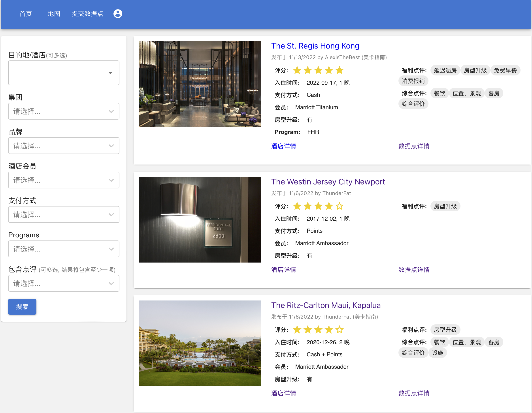
Task: Open 提交数据点 in the navigation bar
Action: click(x=87, y=14)
